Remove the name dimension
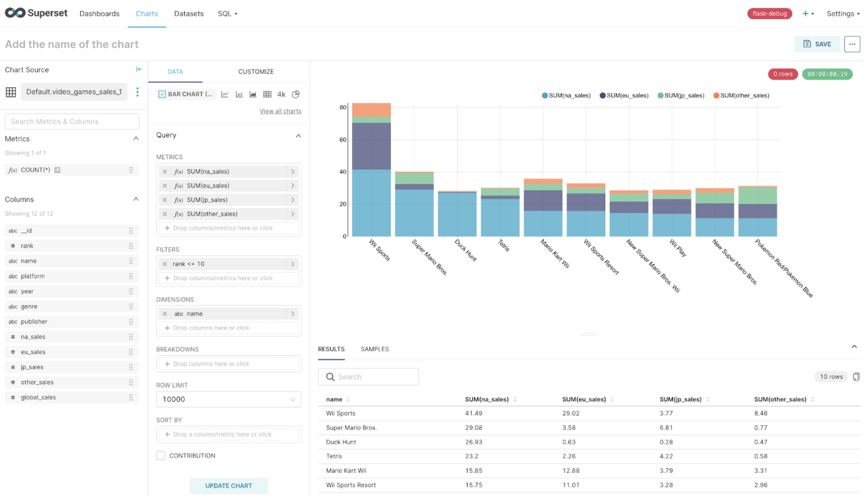868x504 pixels. tap(165, 314)
